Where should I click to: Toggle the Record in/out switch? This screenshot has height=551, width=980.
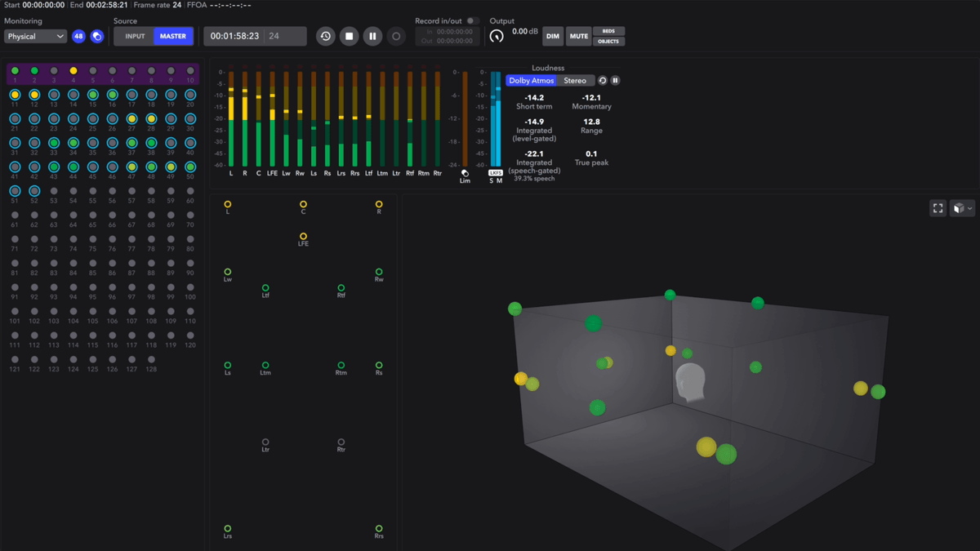click(472, 21)
